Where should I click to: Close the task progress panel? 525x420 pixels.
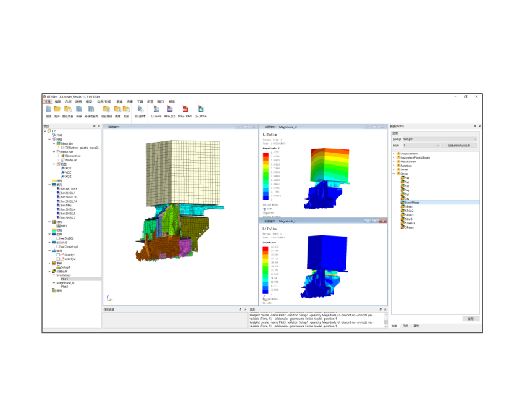245,309
